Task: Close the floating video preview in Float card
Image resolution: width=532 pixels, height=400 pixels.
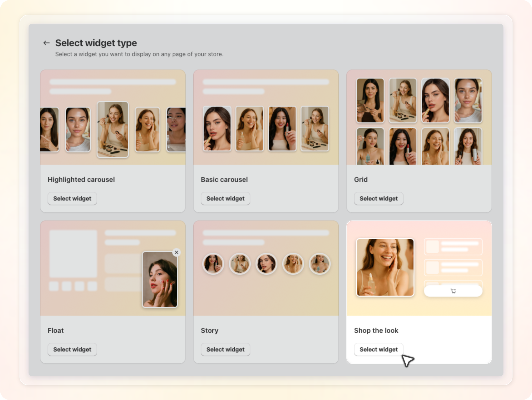Action: (177, 252)
